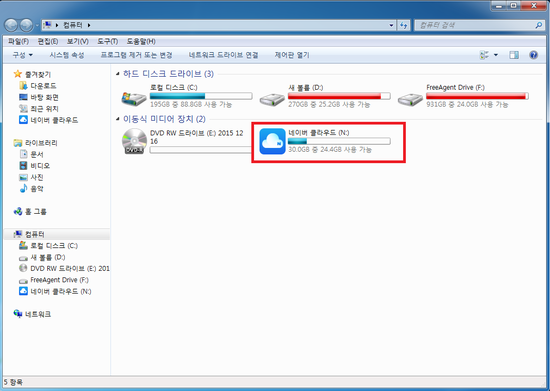This screenshot has width=550, height=391.
Task: Click the D: drive red usage bar
Action: click(339, 96)
